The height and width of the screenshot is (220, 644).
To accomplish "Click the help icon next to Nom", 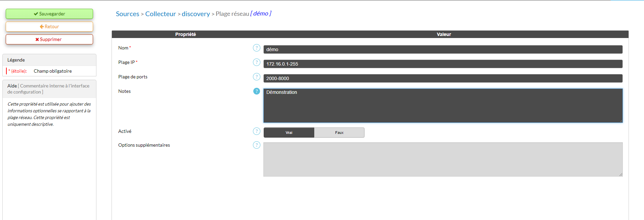I will 256,48.
